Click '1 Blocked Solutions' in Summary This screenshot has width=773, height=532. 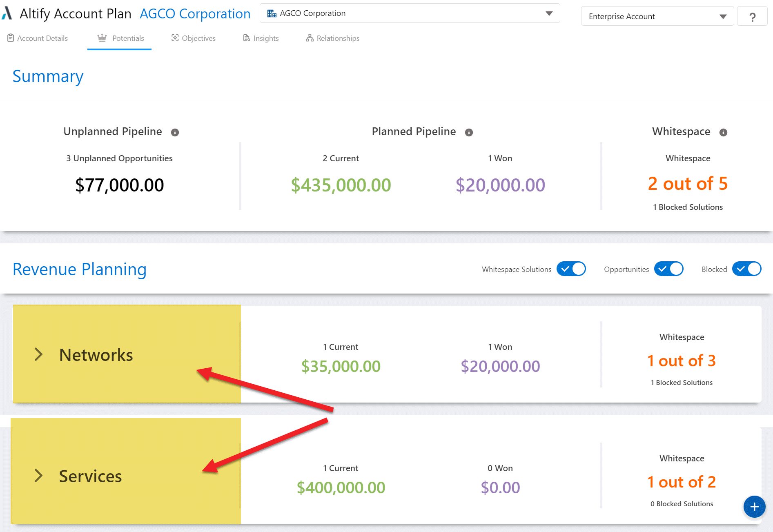click(x=688, y=207)
